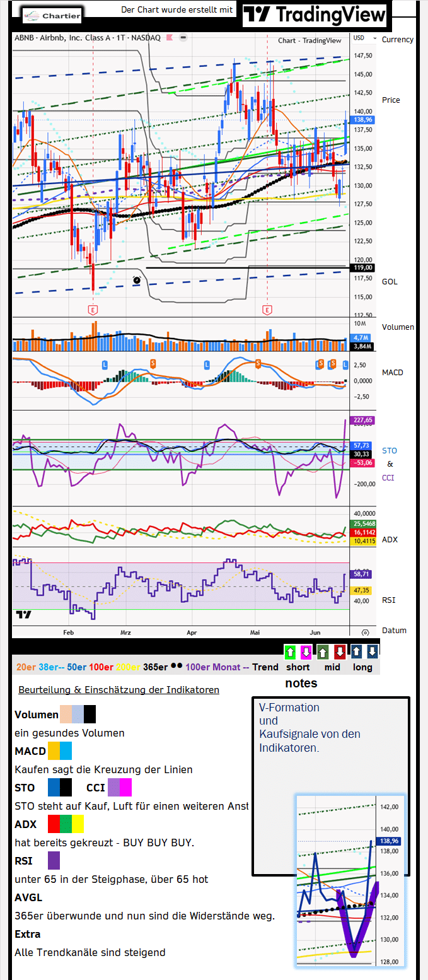Screen dimensions: 428x980
Task: Open 'Beurteilung & Einschätzung der Indikatoren' link
Action: click(x=119, y=690)
